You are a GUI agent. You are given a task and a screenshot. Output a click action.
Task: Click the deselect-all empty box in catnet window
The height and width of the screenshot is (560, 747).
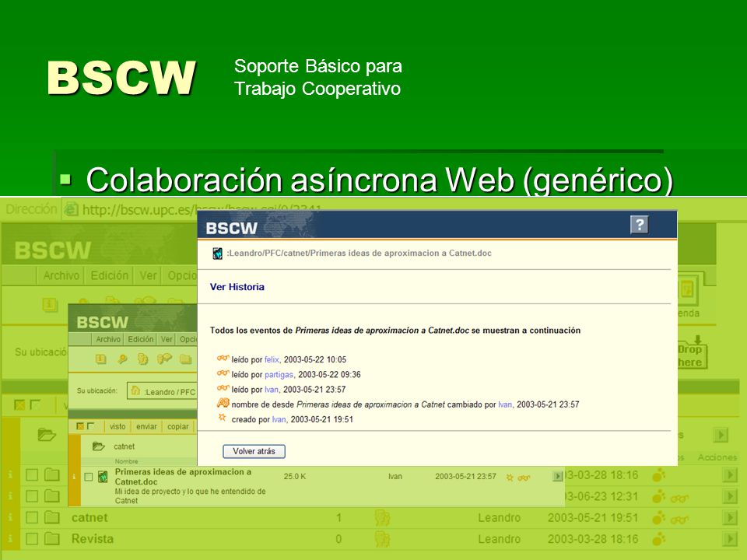[x=90, y=426]
